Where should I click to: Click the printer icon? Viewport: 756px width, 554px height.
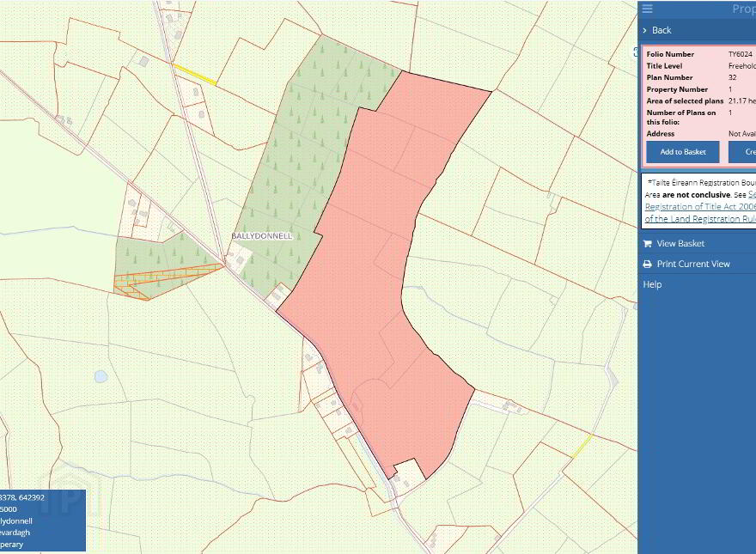(647, 265)
